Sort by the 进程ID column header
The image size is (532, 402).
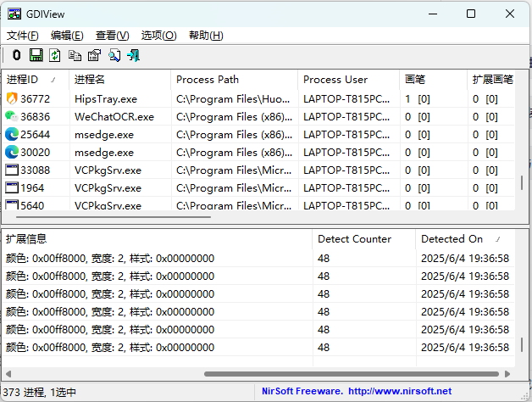[36, 80]
